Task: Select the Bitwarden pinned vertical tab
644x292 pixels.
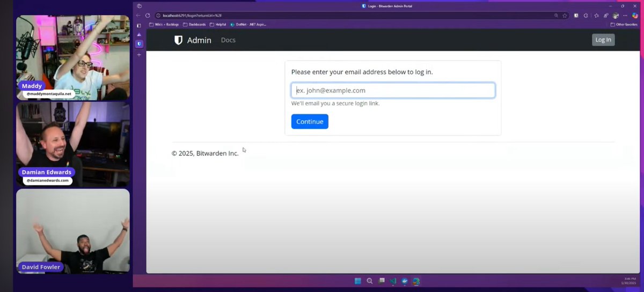Action: click(x=139, y=44)
